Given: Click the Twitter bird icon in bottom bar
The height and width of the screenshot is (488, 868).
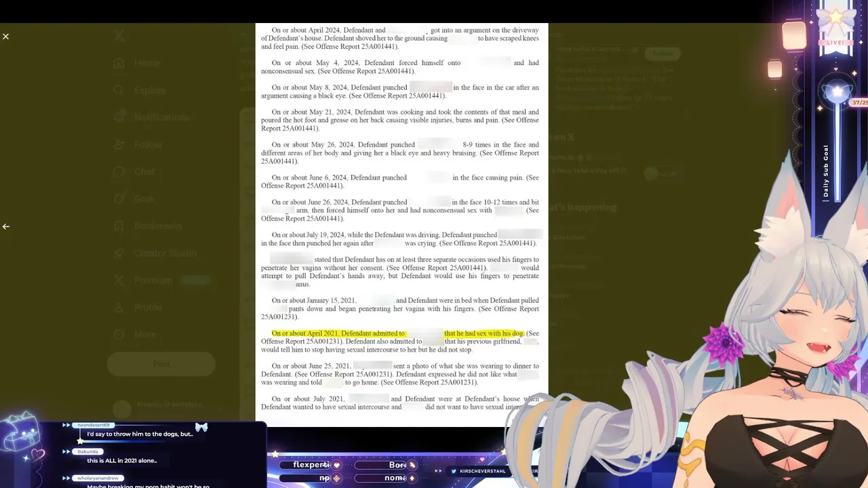Looking at the screenshot, I should click(454, 471).
